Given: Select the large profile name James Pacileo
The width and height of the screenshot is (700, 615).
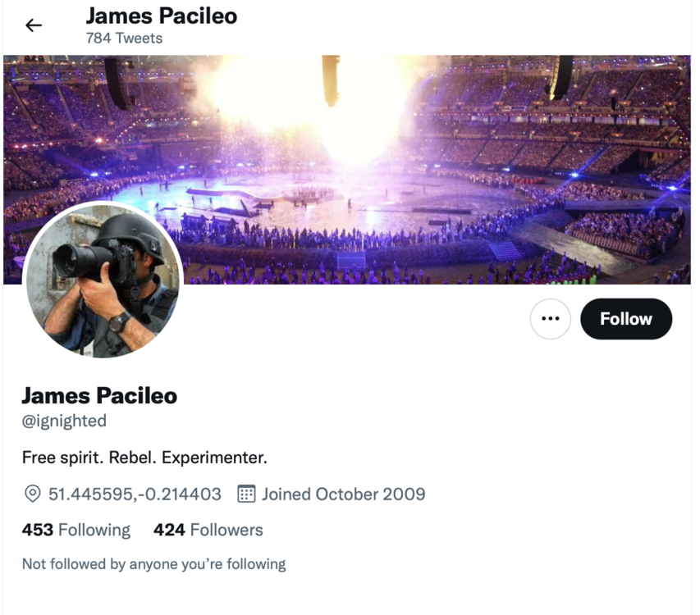Looking at the screenshot, I should [x=99, y=395].
